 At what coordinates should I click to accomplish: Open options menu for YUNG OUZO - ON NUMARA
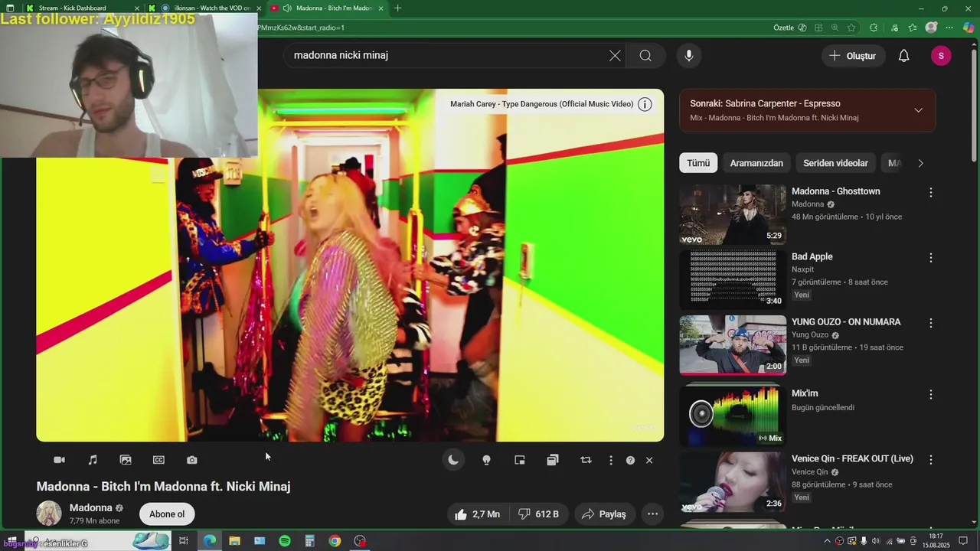931,324
